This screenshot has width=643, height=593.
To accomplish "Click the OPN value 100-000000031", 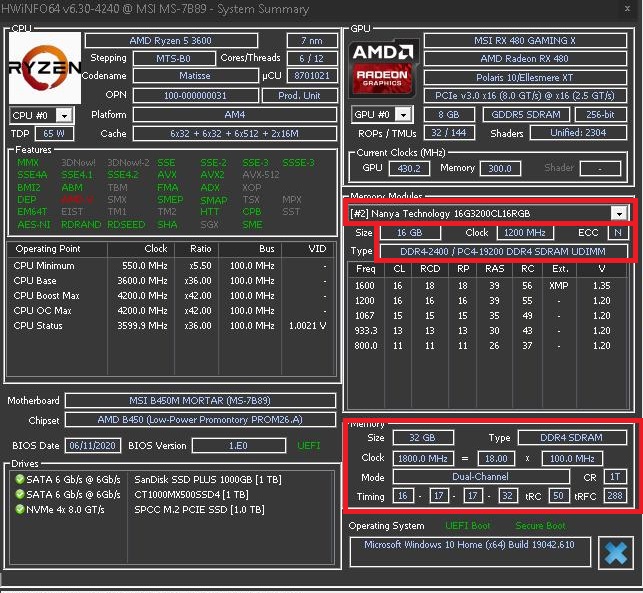I will [196, 96].
